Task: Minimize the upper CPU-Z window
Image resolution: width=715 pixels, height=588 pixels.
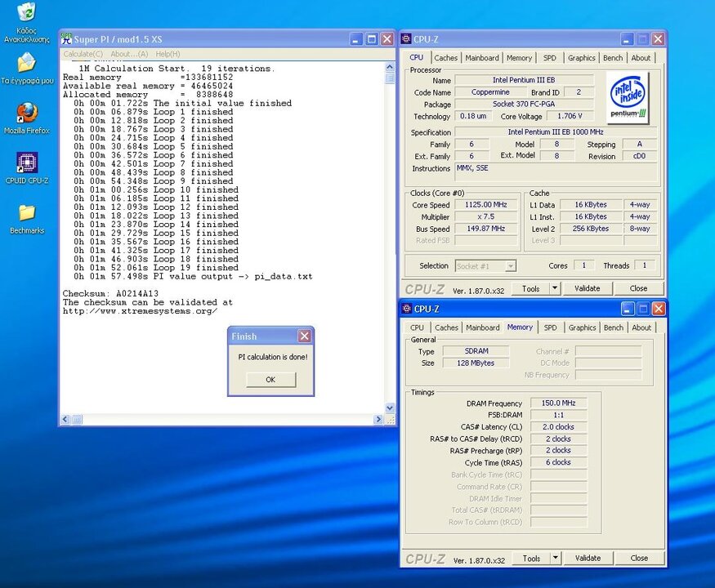Action: (628, 39)
